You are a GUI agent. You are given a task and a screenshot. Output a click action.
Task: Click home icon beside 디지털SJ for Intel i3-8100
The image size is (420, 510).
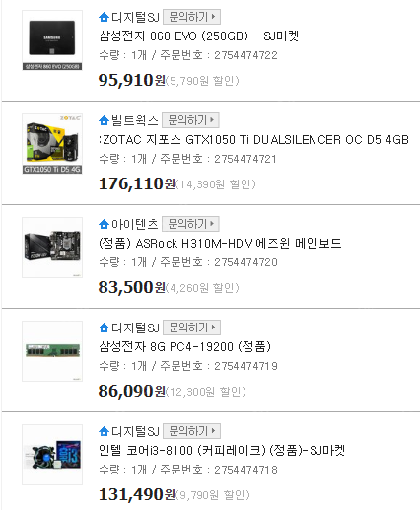(x=104, y=431)
